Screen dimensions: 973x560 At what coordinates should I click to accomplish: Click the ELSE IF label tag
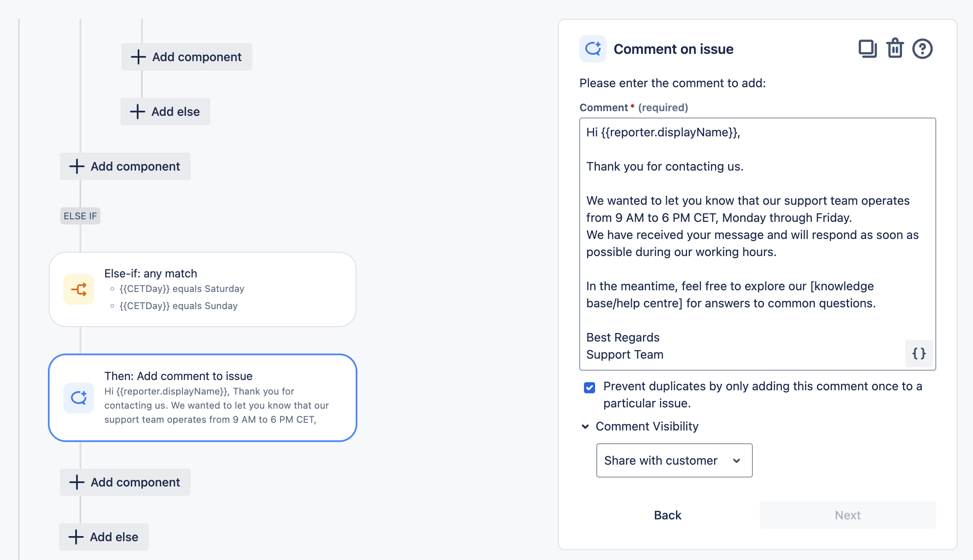(80, 216)
